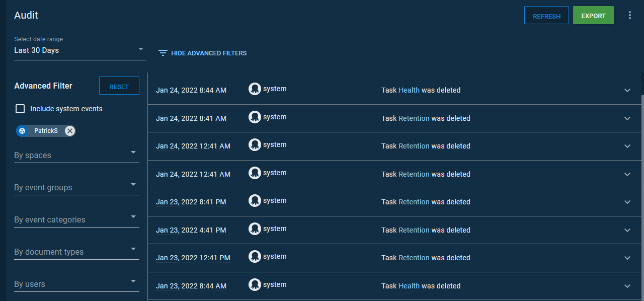Open the three-dot overflow menu
Viewport: 644px width, 301px height.
click(x=629, y=16)
